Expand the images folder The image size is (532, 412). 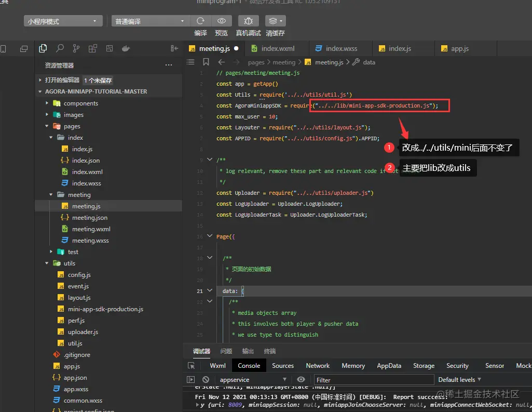pos(47,114)
